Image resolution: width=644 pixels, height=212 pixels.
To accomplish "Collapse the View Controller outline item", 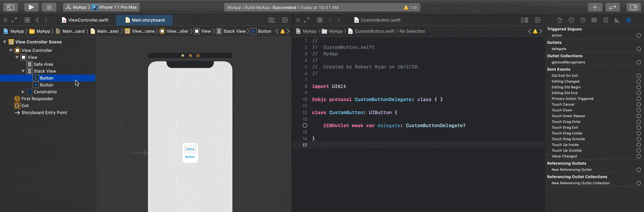I will pos(11,50).
